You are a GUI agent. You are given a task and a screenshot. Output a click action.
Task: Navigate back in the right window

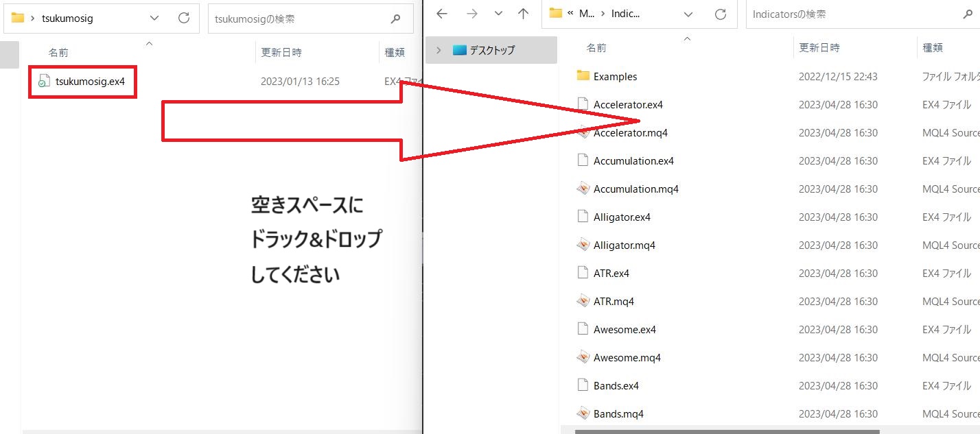442,14
